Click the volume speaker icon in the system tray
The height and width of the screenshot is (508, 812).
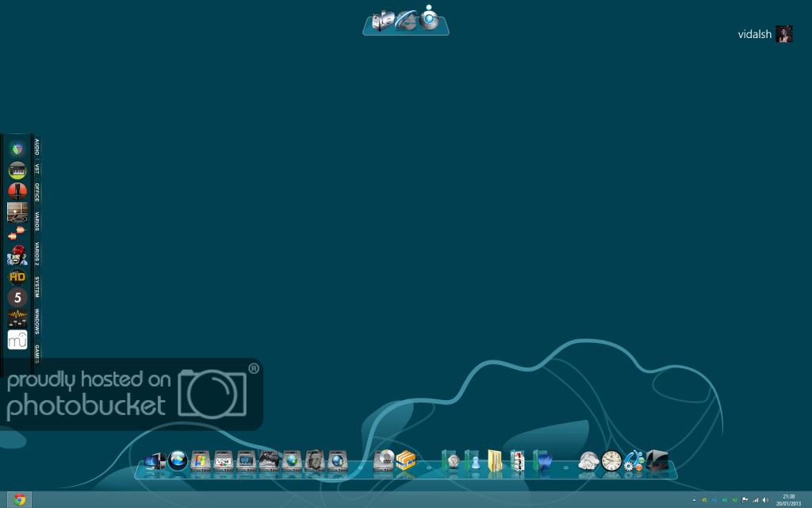(765, 500)
